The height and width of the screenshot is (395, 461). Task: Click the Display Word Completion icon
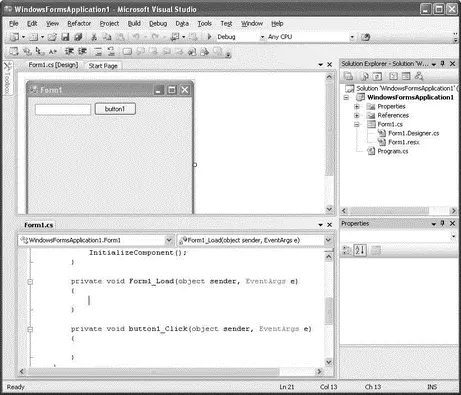click(x=53, y=51)
